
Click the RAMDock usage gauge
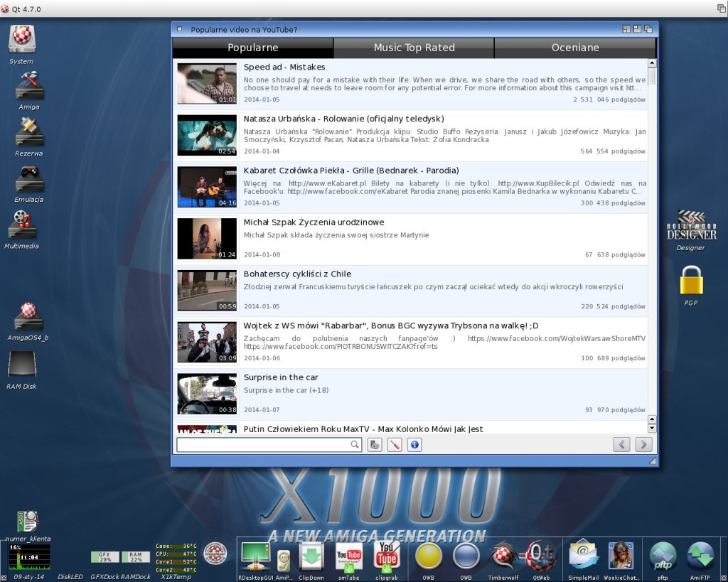tap(136, 557)
